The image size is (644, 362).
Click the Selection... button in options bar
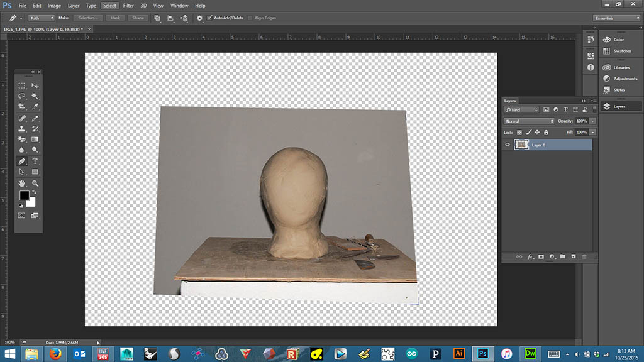coord(88,18)
